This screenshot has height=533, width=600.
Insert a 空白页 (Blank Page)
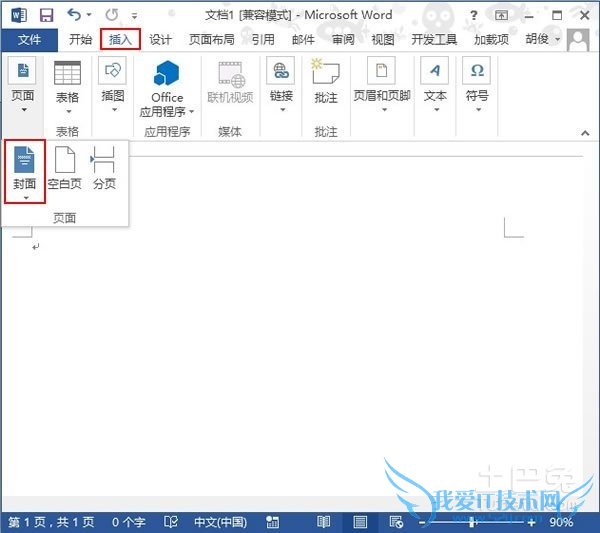[65, 168]
